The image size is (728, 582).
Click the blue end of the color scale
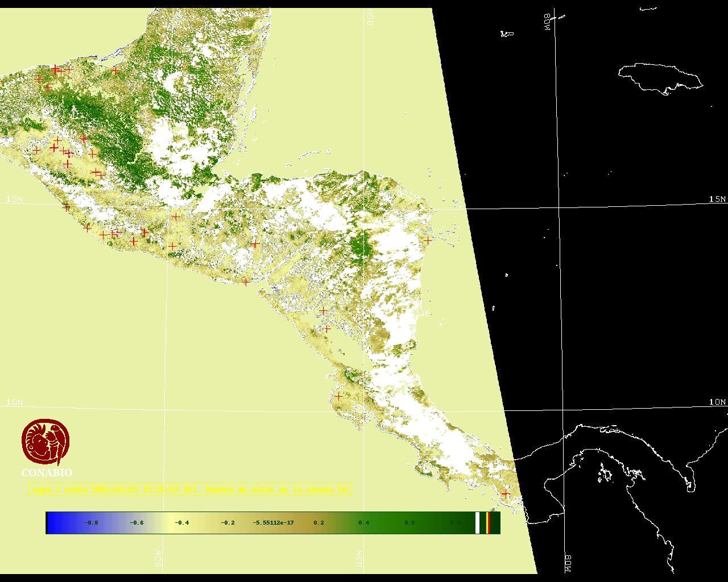pyautogui.click(x=55, y=523)
